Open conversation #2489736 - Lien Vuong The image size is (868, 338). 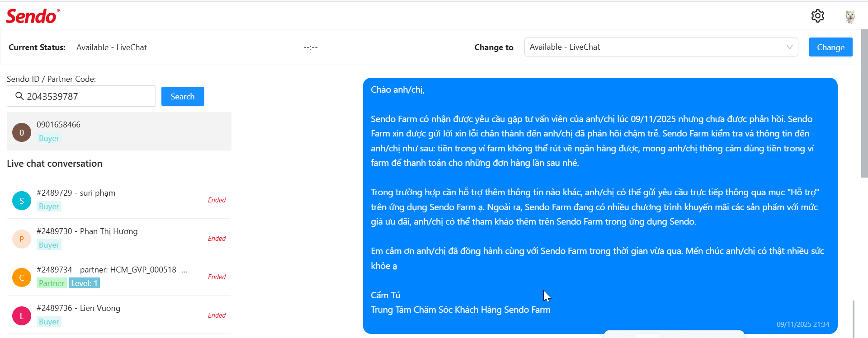pos(119,315)
